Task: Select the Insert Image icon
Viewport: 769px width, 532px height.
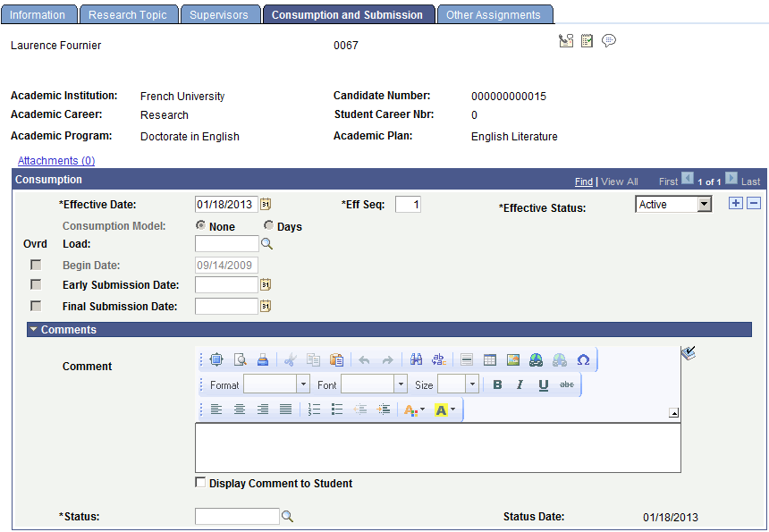Action: [x=513, y=359]
